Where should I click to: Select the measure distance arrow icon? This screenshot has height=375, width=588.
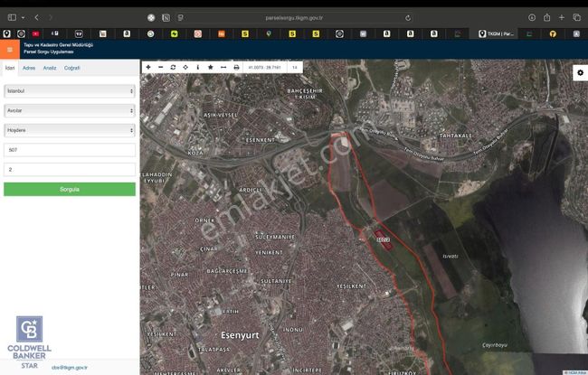coord(223,67)
